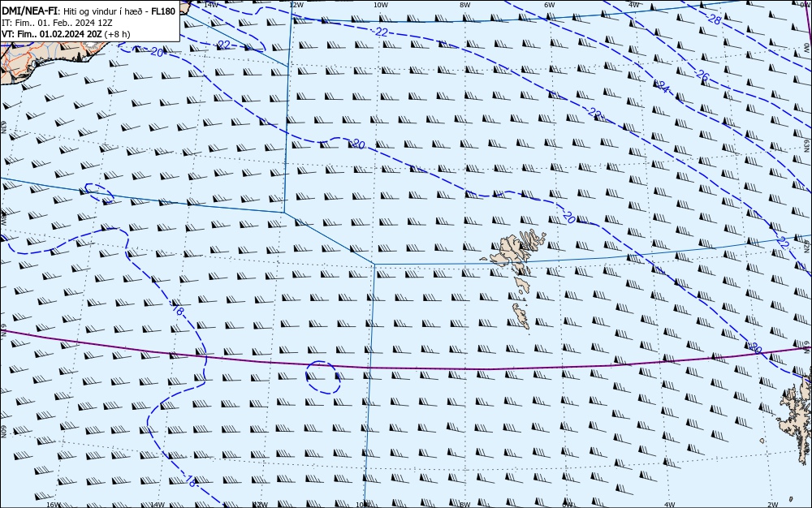Click the small closed dashed contour on the purple line
The height and width of the screenshot is (508, 812).
[x=323, y=377]
